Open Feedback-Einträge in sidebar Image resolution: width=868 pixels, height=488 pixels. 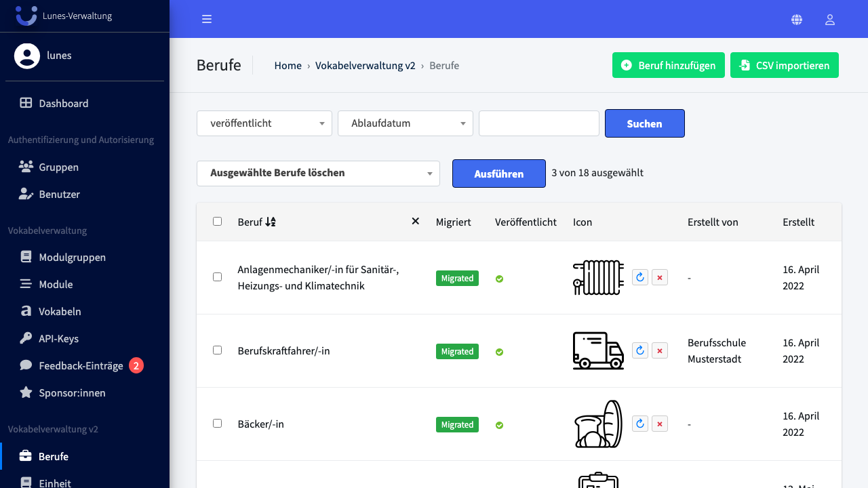[81, 365]
